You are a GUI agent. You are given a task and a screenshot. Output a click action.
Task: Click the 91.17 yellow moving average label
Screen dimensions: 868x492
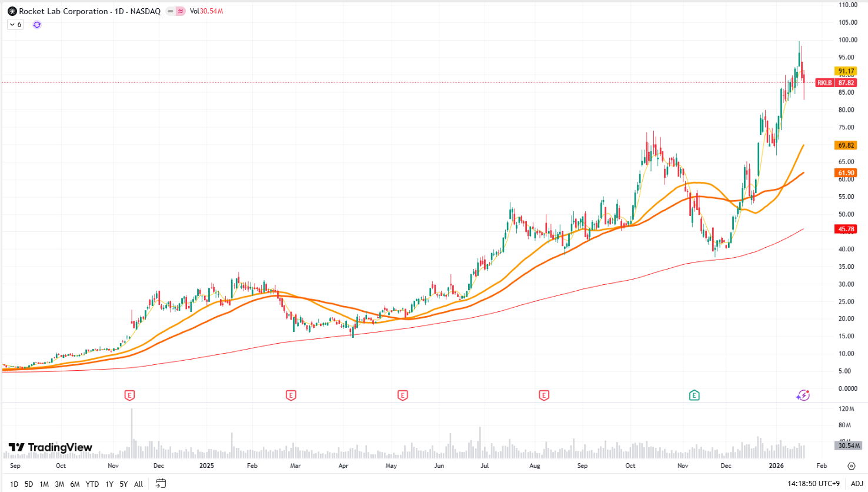[x=846, y=71]
